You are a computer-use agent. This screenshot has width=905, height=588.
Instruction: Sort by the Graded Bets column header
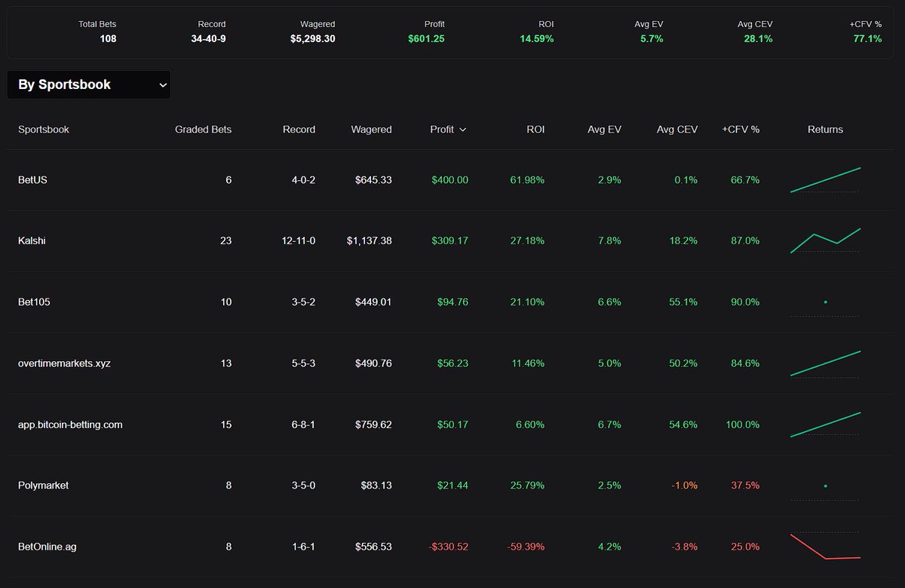[x=203, y=130]
